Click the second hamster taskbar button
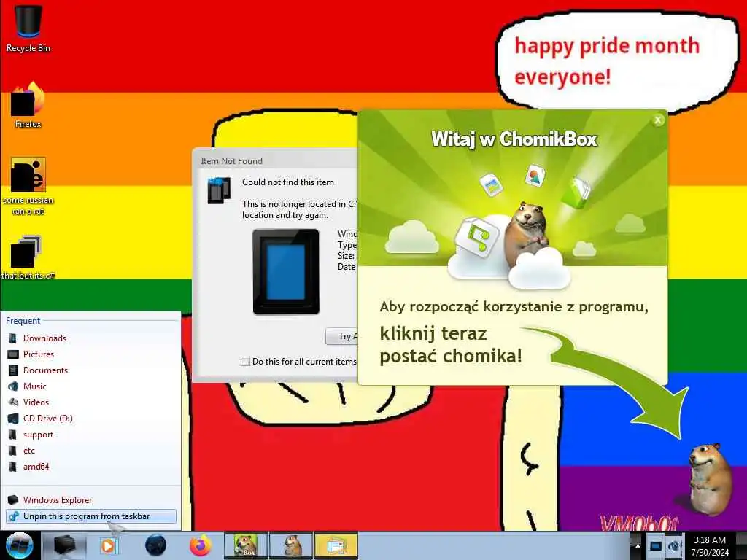 click(x=291, y=545)
